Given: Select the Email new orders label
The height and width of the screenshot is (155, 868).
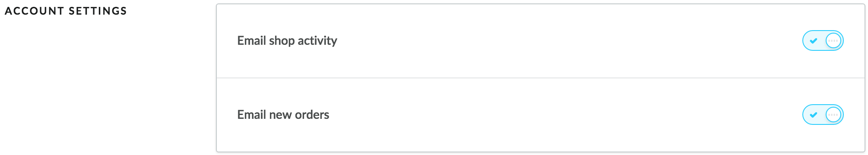Looking at the screenshot, I should pyautogui.click(x=283, y=115).
